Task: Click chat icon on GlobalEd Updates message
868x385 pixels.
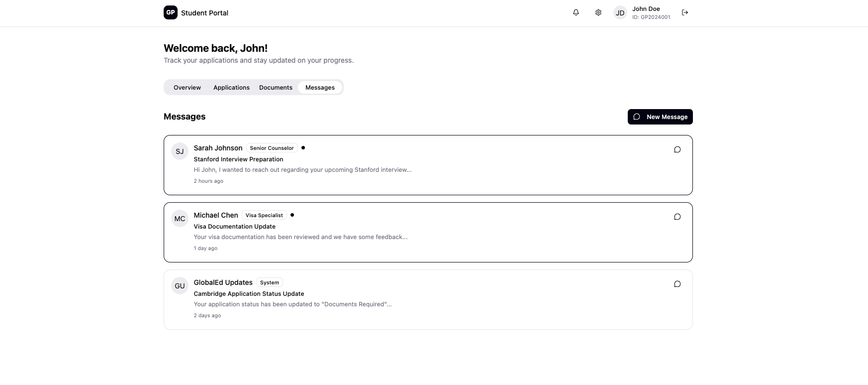Action: tap(677, 284)
